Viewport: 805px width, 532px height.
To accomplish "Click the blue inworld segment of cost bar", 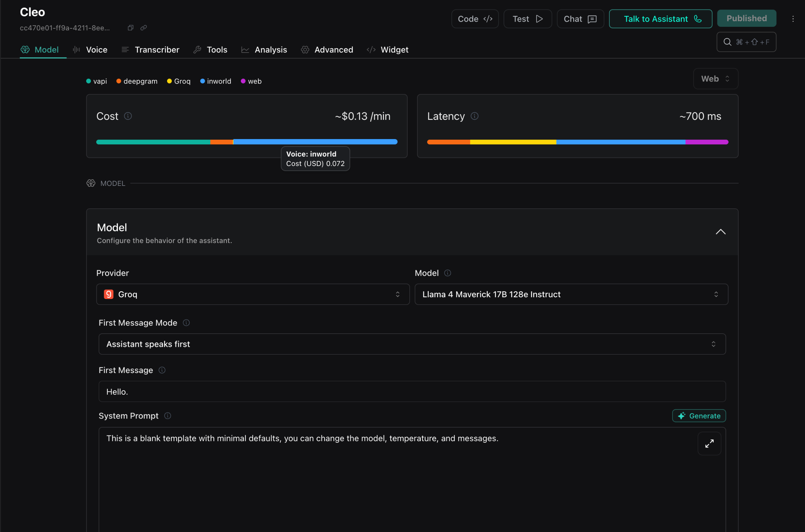I will [x=315, y=142].
